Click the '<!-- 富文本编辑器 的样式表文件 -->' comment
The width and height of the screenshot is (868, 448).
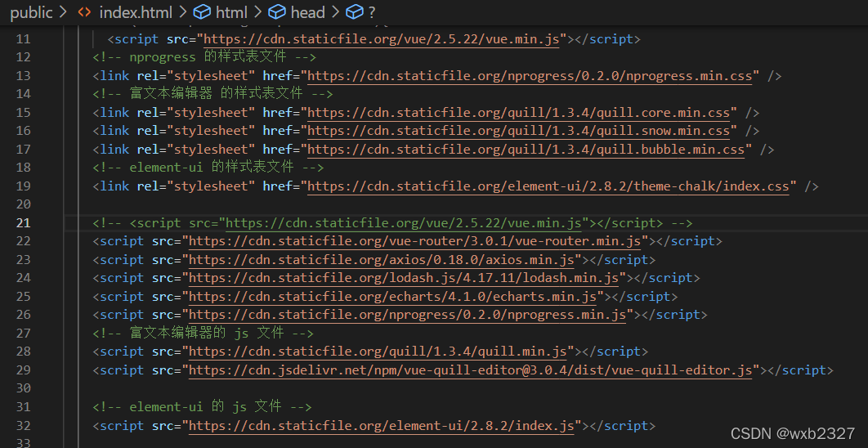point(213,93)
